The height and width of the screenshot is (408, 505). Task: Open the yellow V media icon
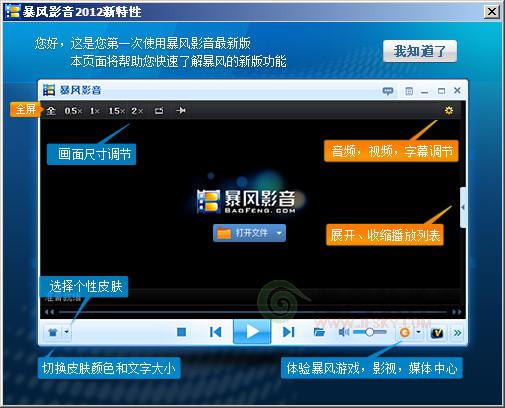tap(437, 333)
